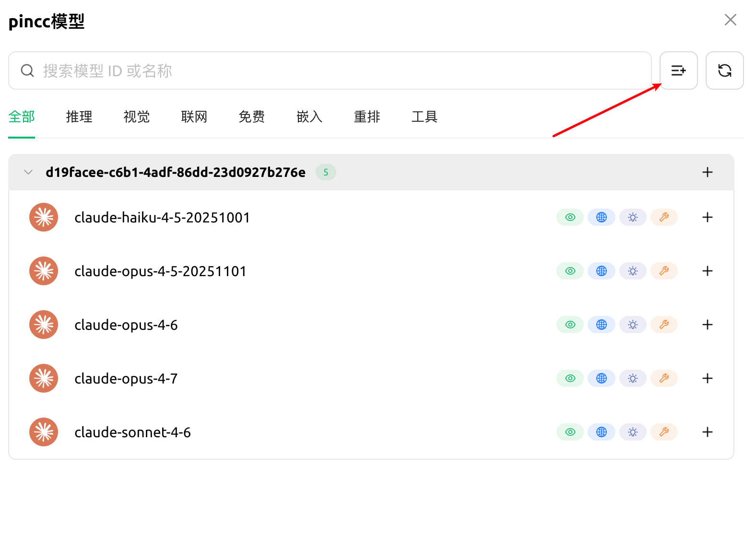Screen dimensions: 756x559
Task: Add the claude-sonnet-4-6 model
Action: tap(708, 432)
